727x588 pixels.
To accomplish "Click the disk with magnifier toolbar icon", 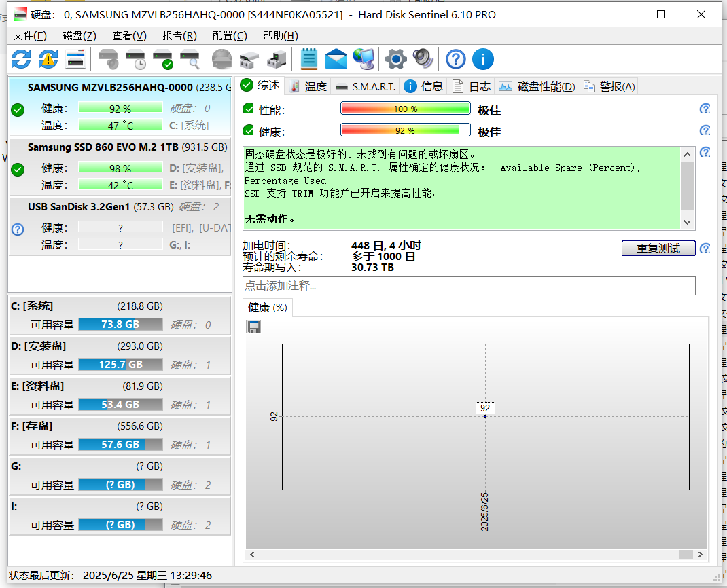I will coord(190,59).
